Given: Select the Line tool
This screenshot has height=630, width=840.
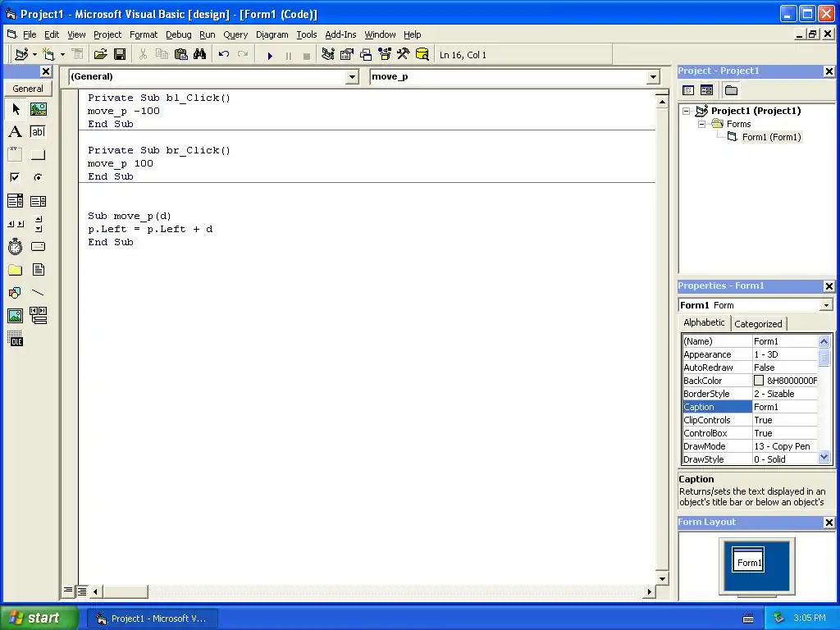Looking at the screenshot, I should click(38, 293).
